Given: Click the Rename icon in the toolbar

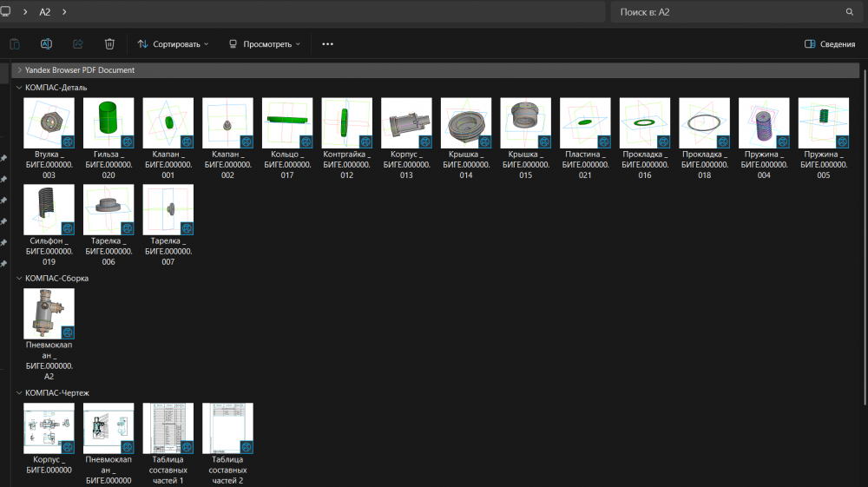Looking at the screenshot, I should (x=46, y=43).
